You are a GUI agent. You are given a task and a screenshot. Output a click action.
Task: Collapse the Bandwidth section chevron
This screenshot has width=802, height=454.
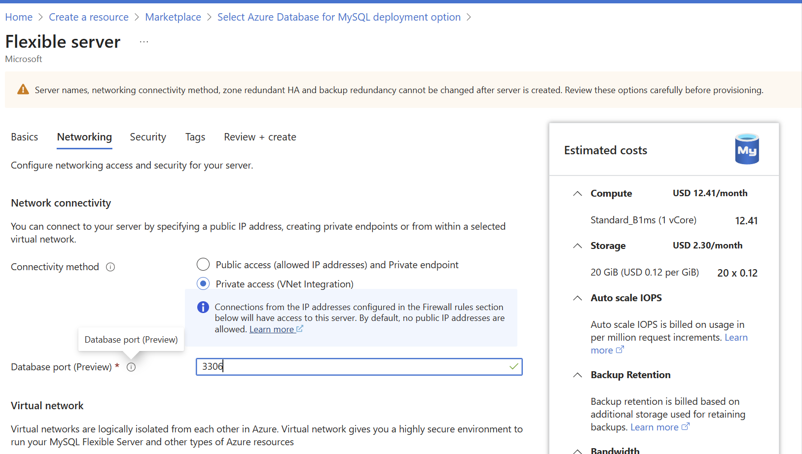pyautogui.click(x=577, y=451)
